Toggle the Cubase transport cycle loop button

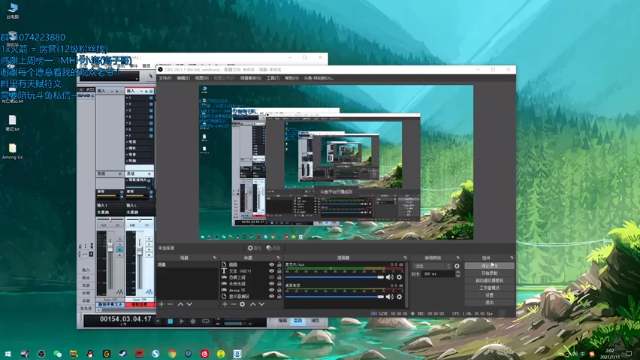pos(205,321)
